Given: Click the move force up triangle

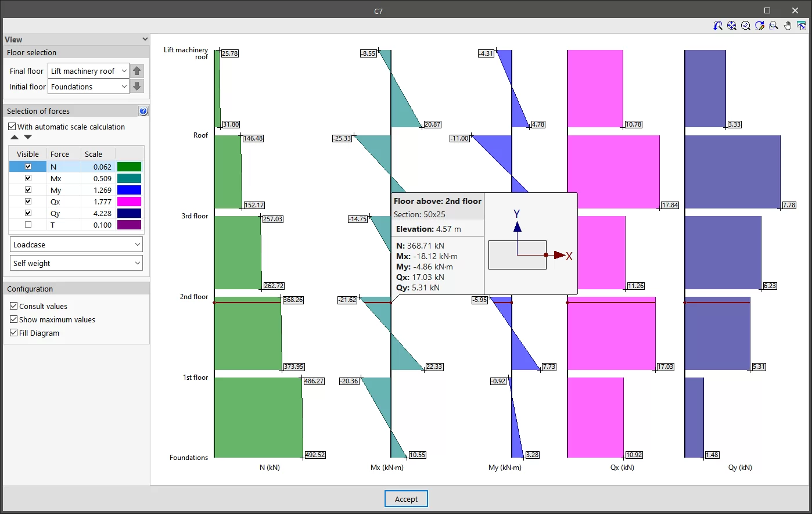Looking at the screenshot, I should click(15, 137).
